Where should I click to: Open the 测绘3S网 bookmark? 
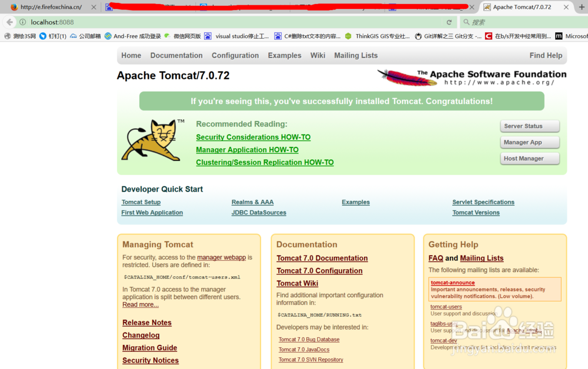click(20, 36)
